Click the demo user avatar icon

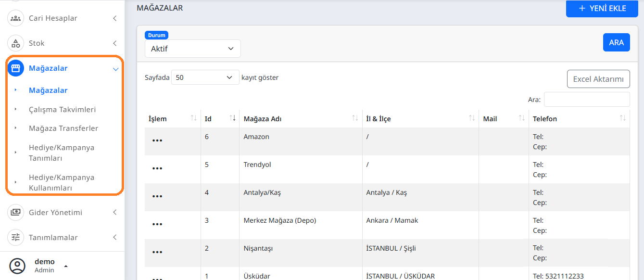(17, 266)
